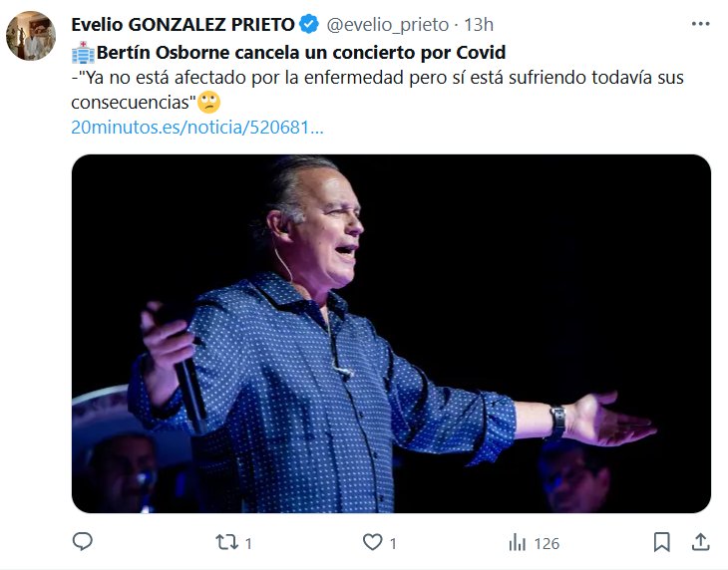This screenshot has width=728, height=570.
Task: Click the like count number
Action: 393,543
